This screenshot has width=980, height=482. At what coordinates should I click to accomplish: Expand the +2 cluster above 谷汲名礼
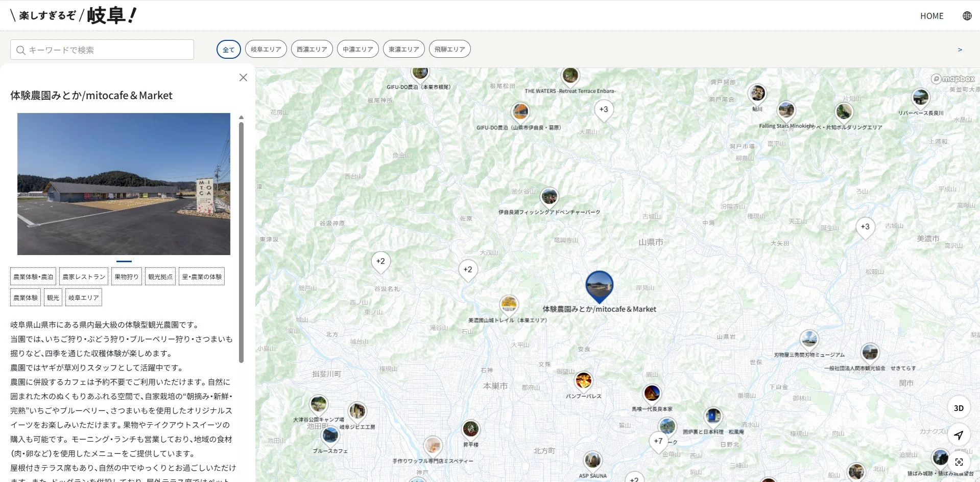point(380,262)
